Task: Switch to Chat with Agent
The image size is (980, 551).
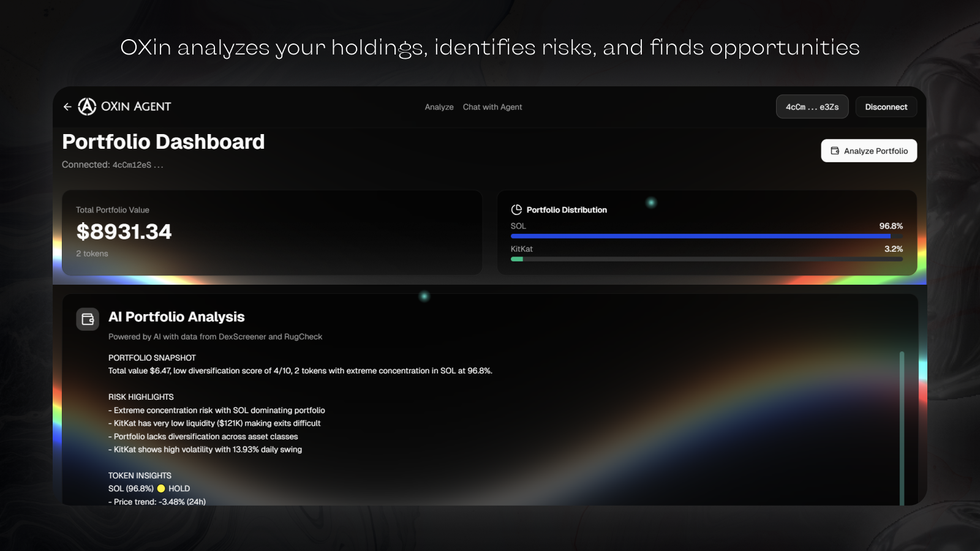Action: [x=492, y=107]
